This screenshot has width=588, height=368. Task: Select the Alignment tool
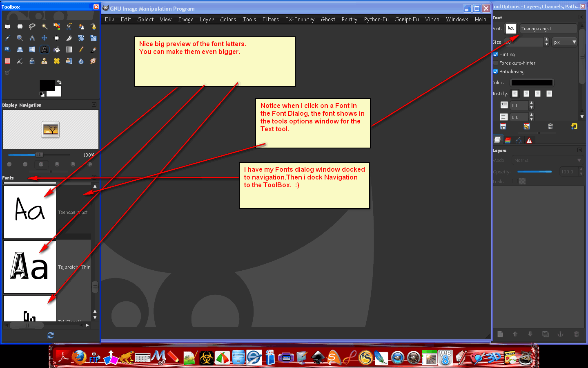tap(57, 38)
